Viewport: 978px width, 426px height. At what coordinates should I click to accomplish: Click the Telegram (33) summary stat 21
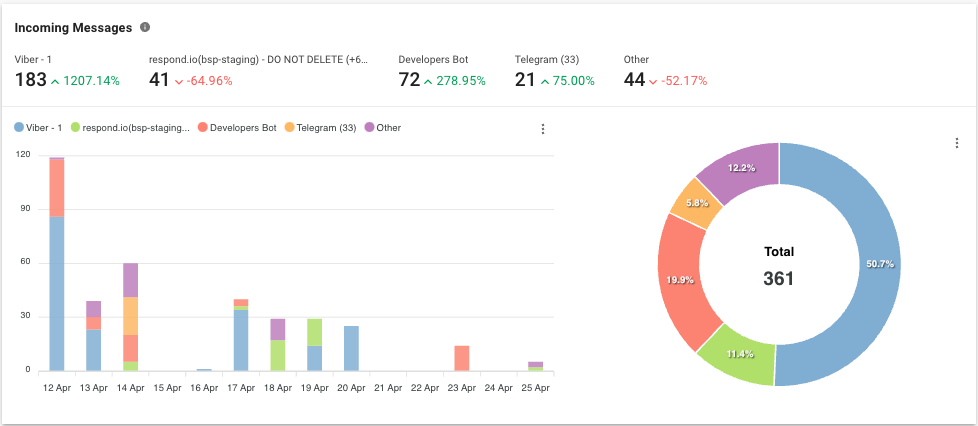[x=525, y=80]
